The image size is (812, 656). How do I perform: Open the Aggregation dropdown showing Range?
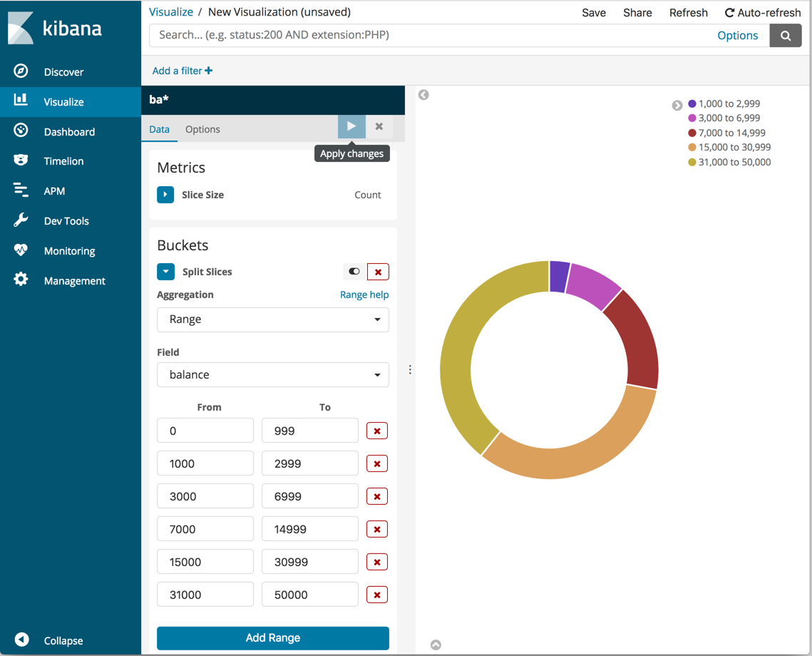[x=272, y=319]
